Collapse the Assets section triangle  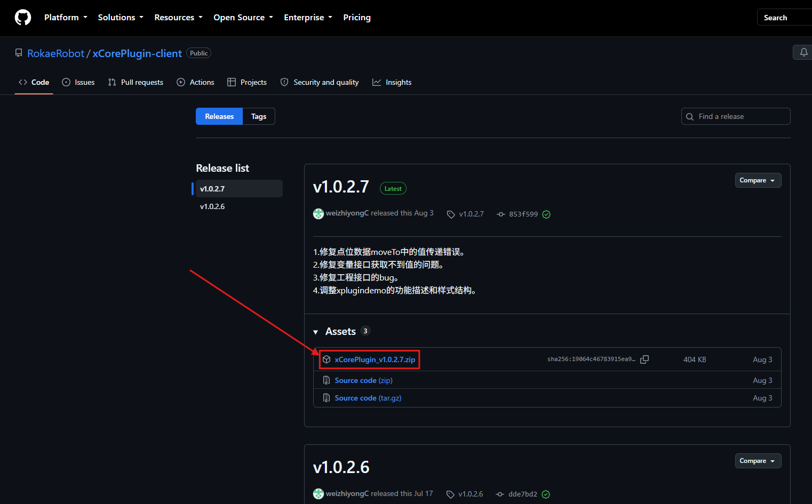click(x=316, y=332)
